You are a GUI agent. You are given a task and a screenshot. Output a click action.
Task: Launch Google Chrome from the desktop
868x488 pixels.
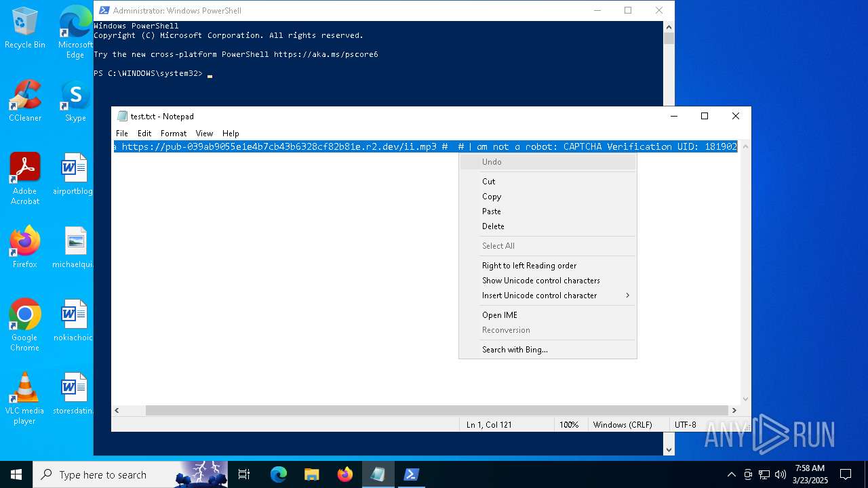pyautogui.click(x=25, y=325)
